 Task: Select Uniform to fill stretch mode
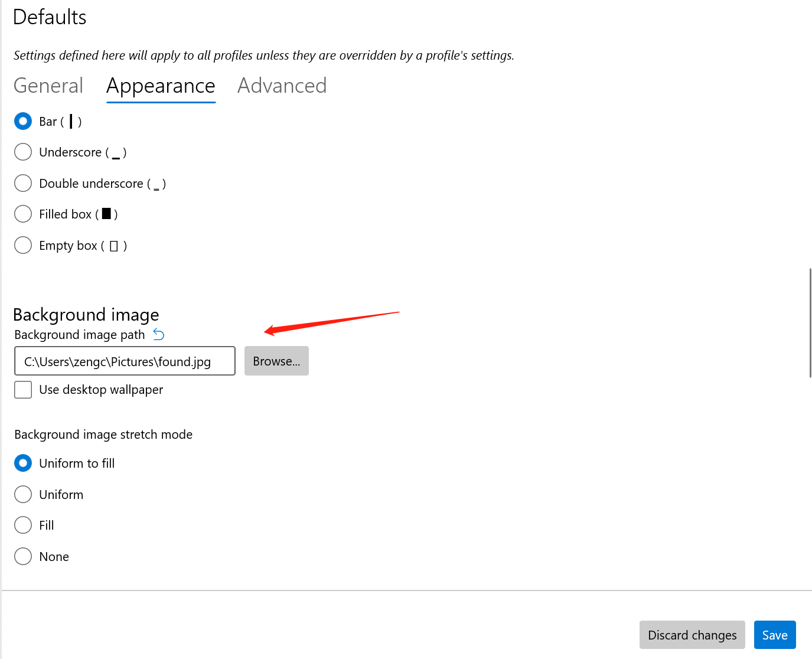point(22,463)
